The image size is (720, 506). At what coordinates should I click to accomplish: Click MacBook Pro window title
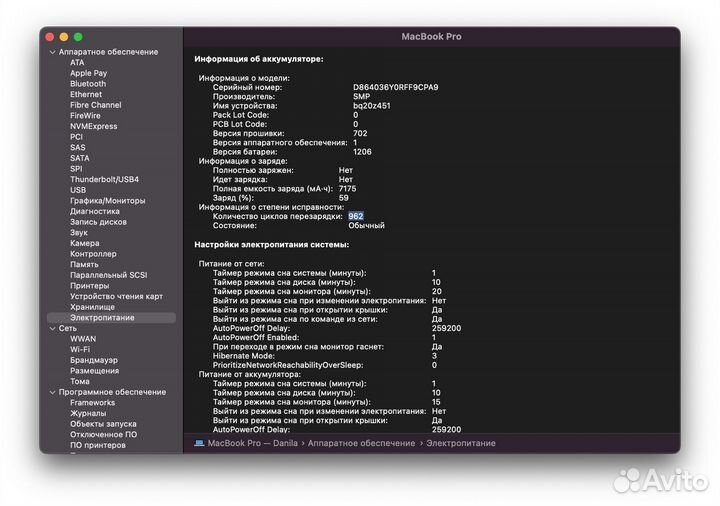tap(431, 37)
